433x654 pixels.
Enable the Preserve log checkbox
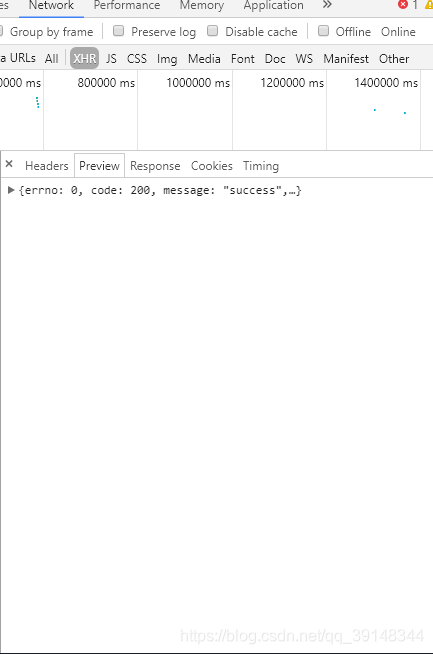[118, 31]
